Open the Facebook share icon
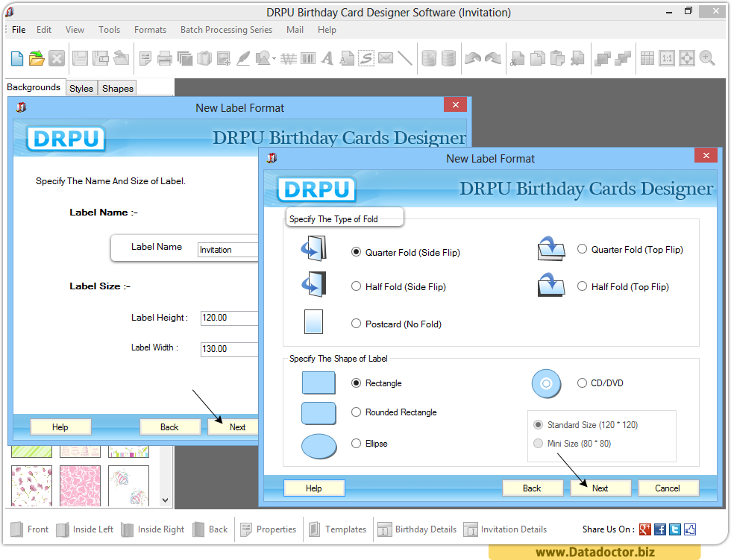The height and width of the screenshot is (560, 731). (x=659, y=529)
